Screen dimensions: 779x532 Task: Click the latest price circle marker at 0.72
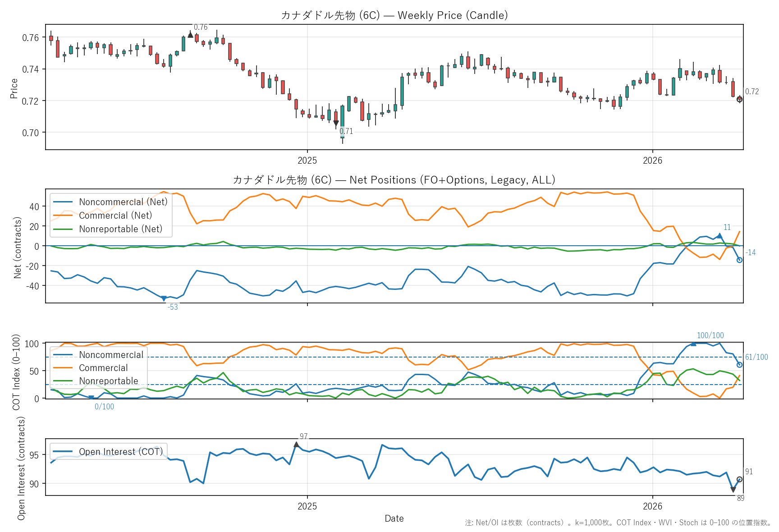pyautogui.click(x=739, y=99)
